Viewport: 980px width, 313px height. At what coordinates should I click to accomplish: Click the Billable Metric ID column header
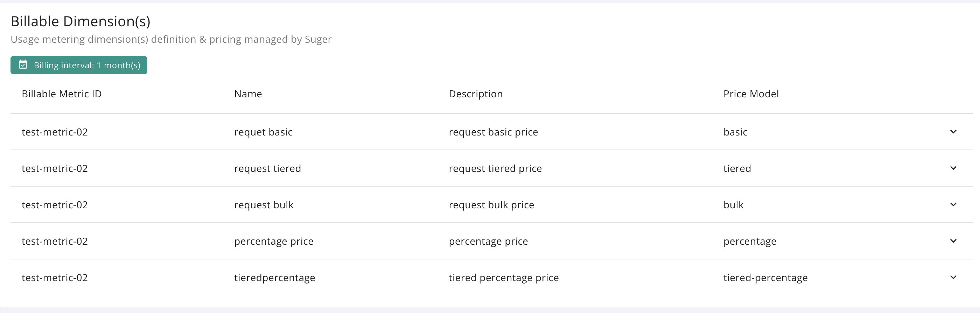click(62, 94)
